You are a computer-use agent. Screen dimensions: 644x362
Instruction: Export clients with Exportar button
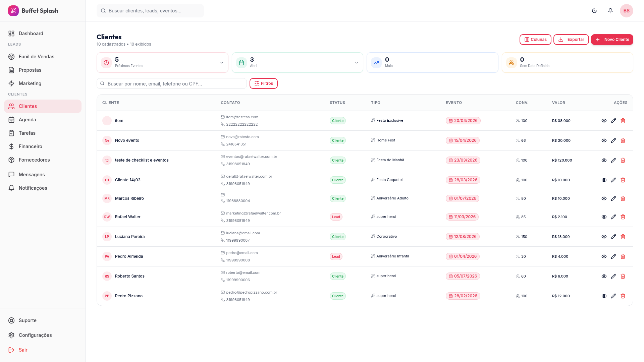click(571, 40)
